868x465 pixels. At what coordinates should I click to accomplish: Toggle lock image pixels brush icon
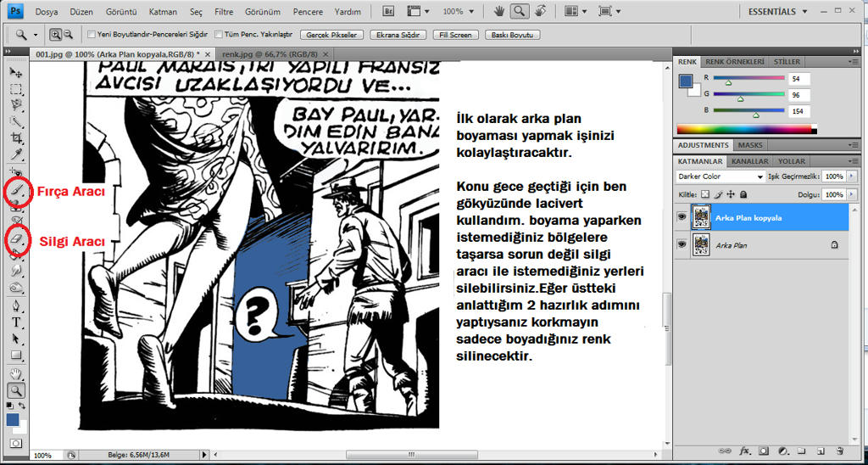(x=718, y=194)
